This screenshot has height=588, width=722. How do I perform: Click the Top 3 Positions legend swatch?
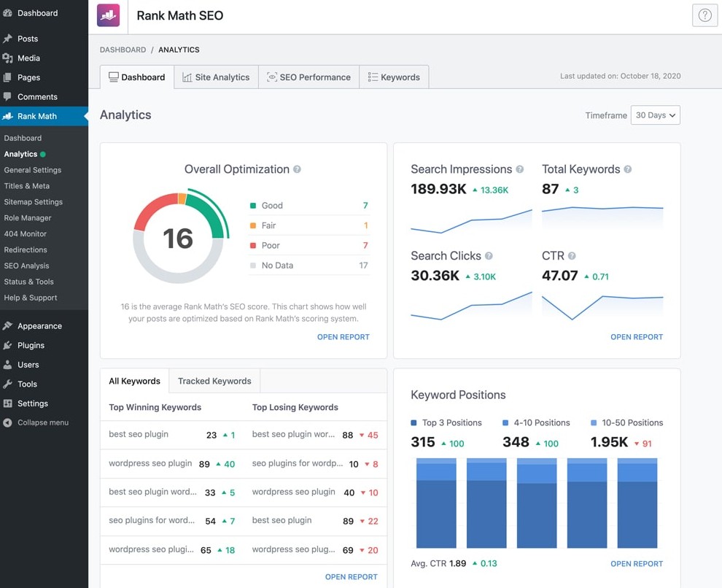pyautogui.click(x=414, y=422)
